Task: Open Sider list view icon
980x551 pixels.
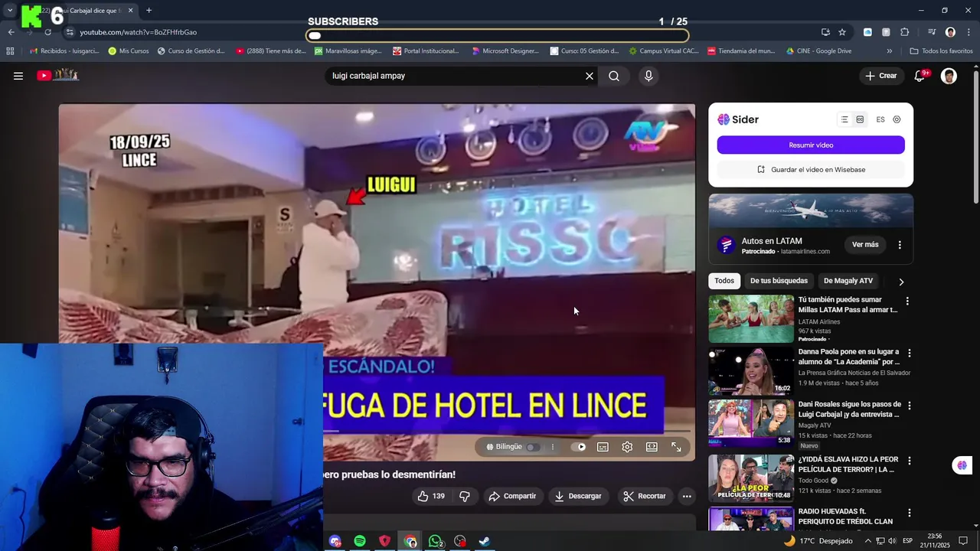Action: (844, 119)
